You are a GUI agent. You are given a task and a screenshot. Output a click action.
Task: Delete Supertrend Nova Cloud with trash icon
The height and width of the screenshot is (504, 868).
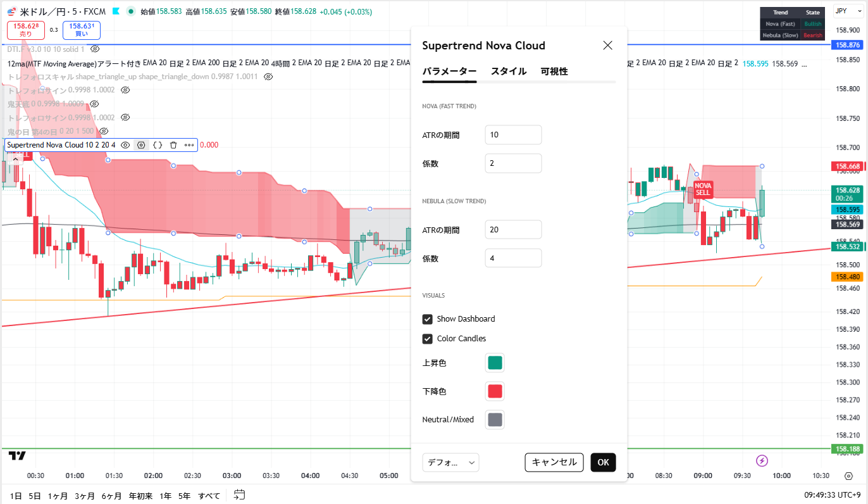pos(173,145)
